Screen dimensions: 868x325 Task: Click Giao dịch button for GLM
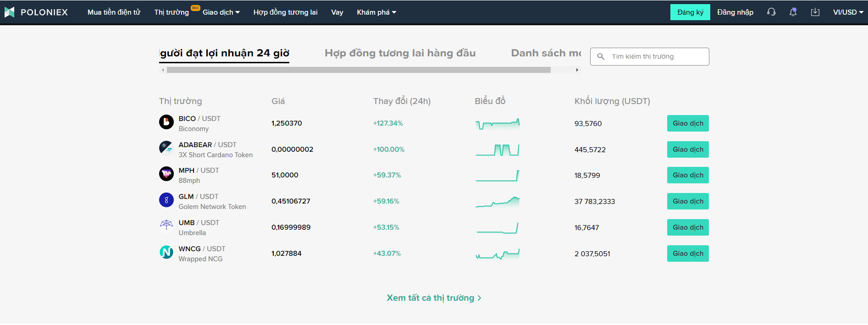688,201
